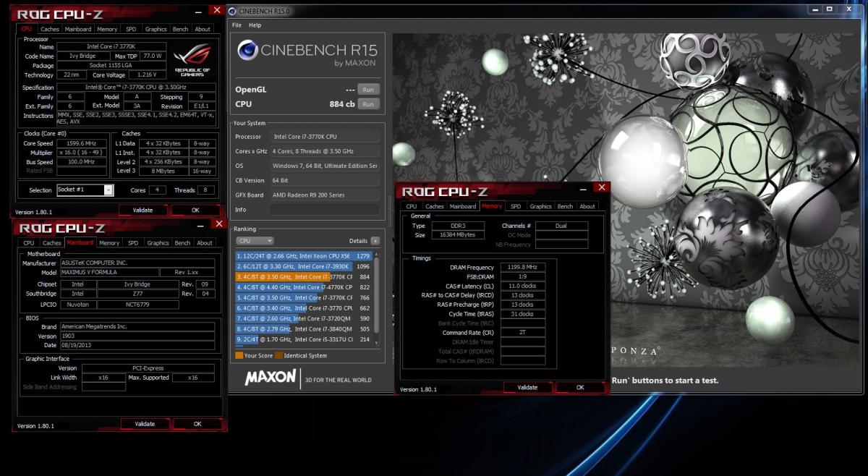Run the OpenGL test in Cinebench
This screenshot has width=868, height=476.
point(368,90)
